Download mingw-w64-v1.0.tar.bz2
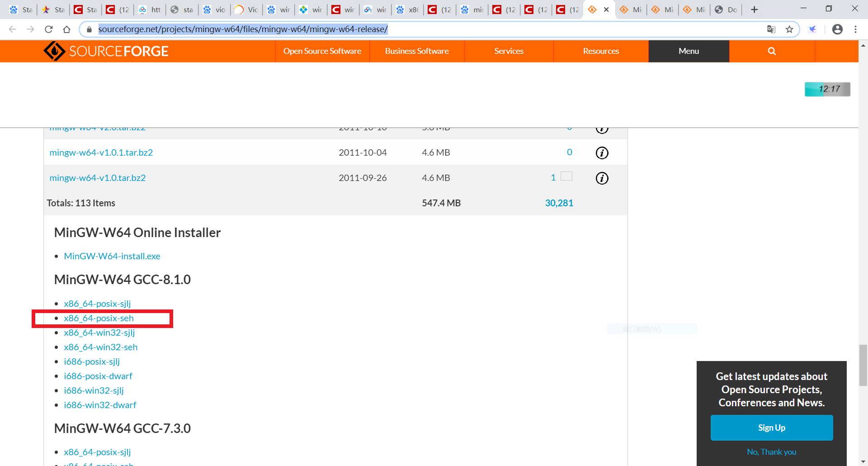The image size is (868, 466). pyautogui.click(x=98, y=178)
